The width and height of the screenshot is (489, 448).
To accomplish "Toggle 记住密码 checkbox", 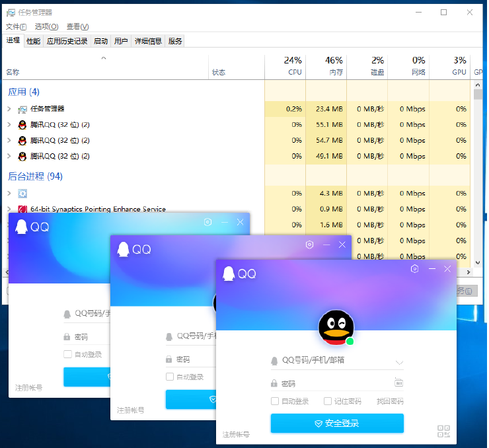I will click(x=328, y=401).
